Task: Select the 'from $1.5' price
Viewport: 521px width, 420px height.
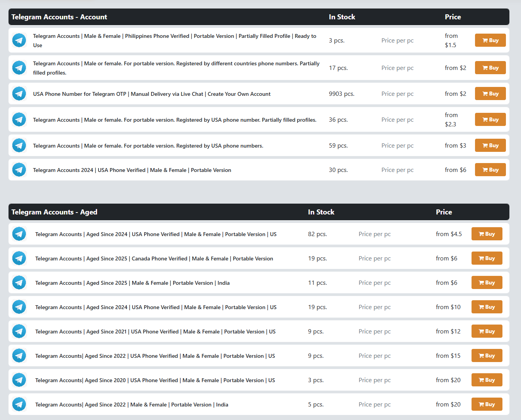Action: pyautogui.click(x=451, y=41)
